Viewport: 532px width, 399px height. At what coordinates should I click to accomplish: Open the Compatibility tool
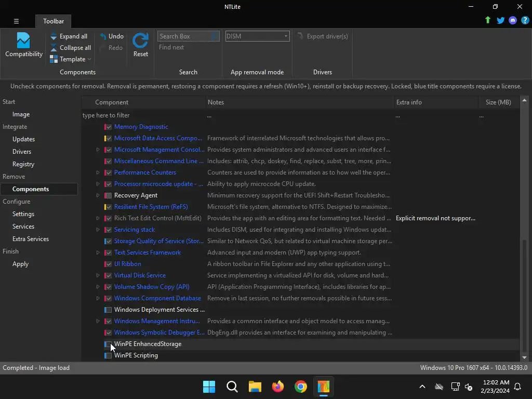coord(24,45)
